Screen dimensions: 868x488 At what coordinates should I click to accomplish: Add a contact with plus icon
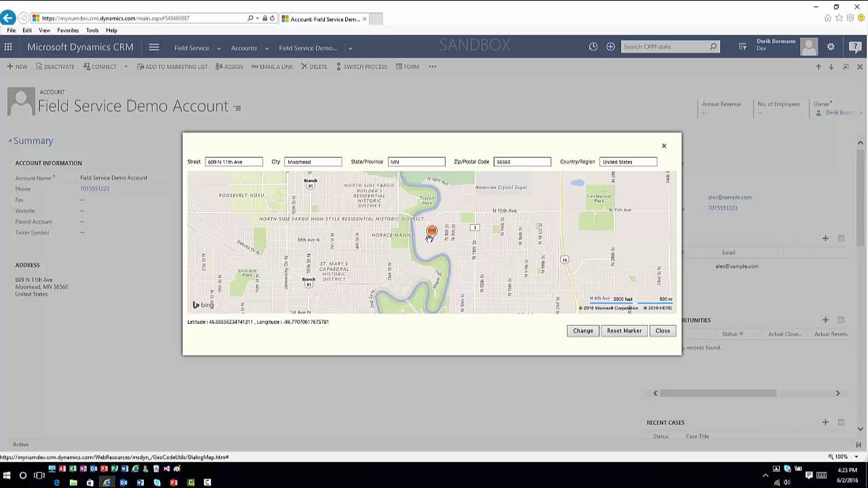click(x=825, y=239)
